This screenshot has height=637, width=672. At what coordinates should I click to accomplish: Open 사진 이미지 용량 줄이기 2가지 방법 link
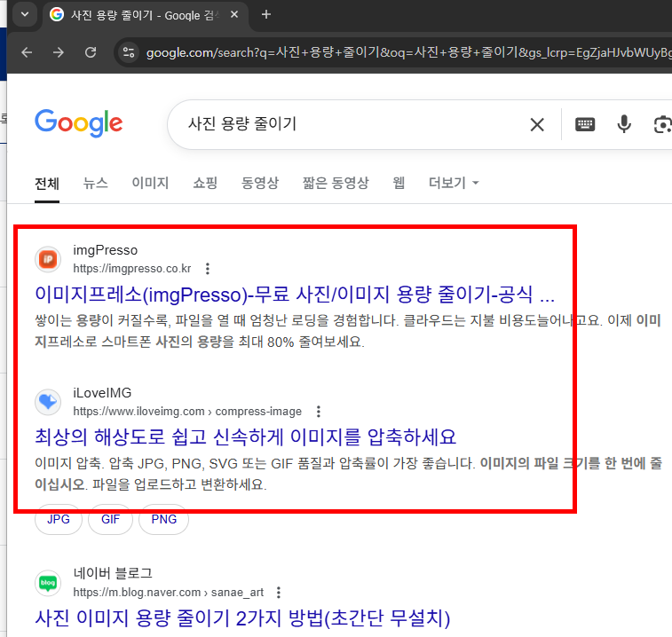tap(242, 618)
